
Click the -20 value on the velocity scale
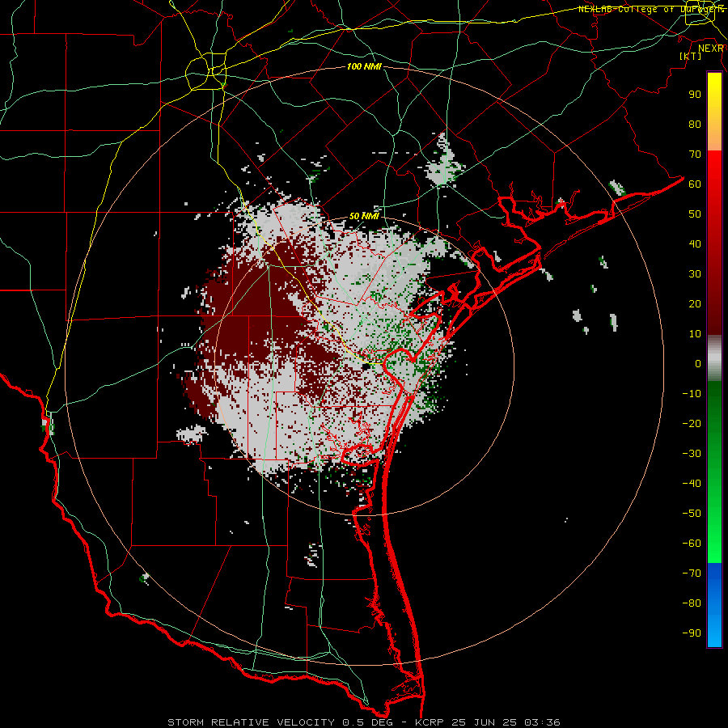(692, 423)
